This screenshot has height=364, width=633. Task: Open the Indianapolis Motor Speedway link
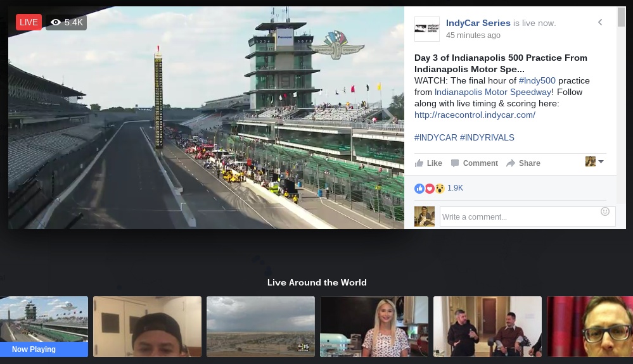492,92
